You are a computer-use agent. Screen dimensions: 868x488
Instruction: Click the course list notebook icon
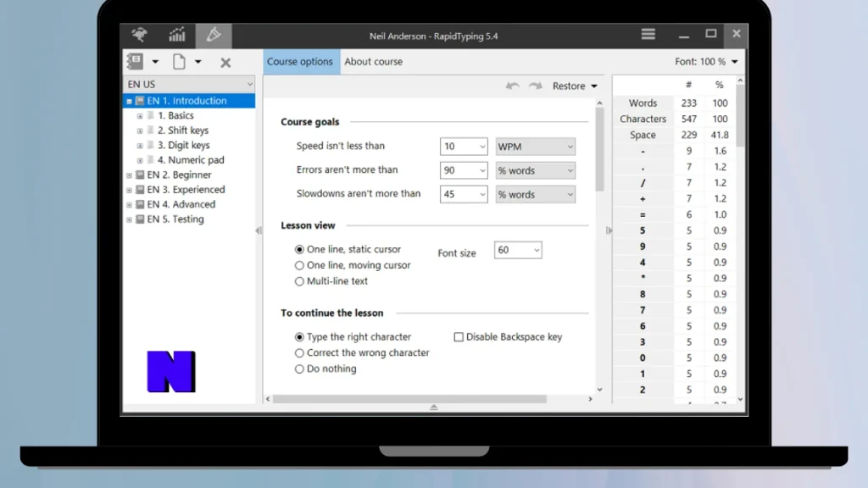point(135,61)
